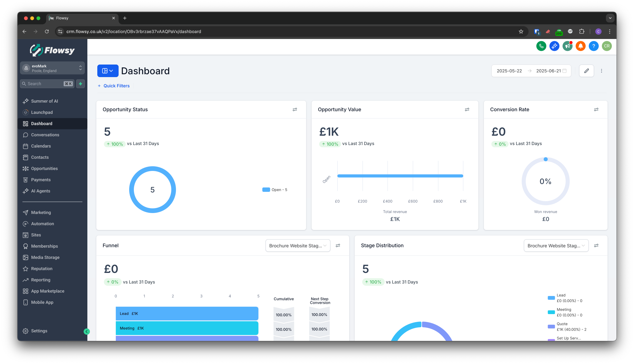Viewport: 634px width, 364px height.
Task: Open the megaphone announcements icon
Action: coord(568,46)
